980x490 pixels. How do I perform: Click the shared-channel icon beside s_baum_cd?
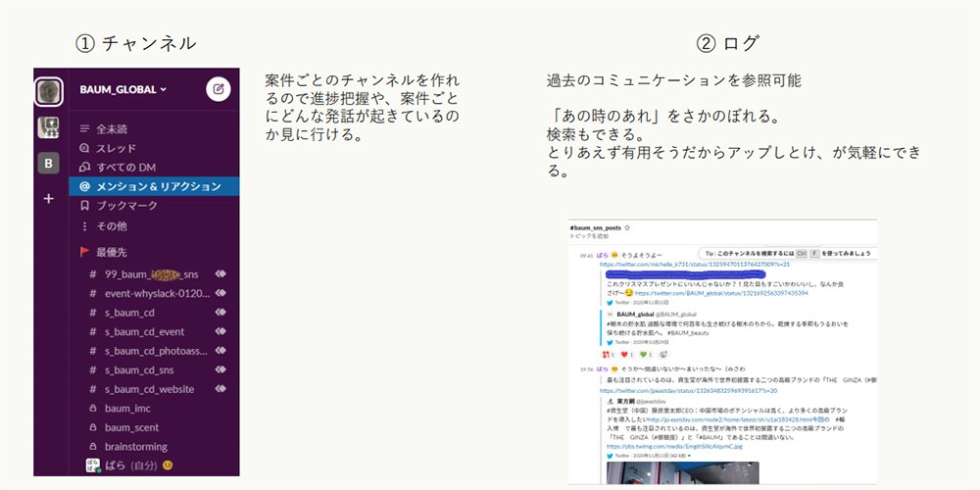click(220, 313)
